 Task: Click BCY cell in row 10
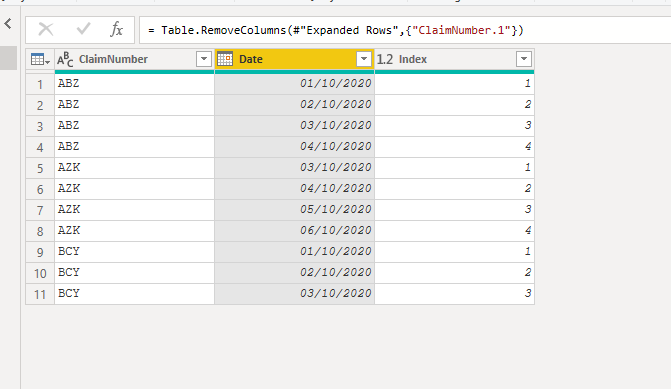click(x=134, y=273)
